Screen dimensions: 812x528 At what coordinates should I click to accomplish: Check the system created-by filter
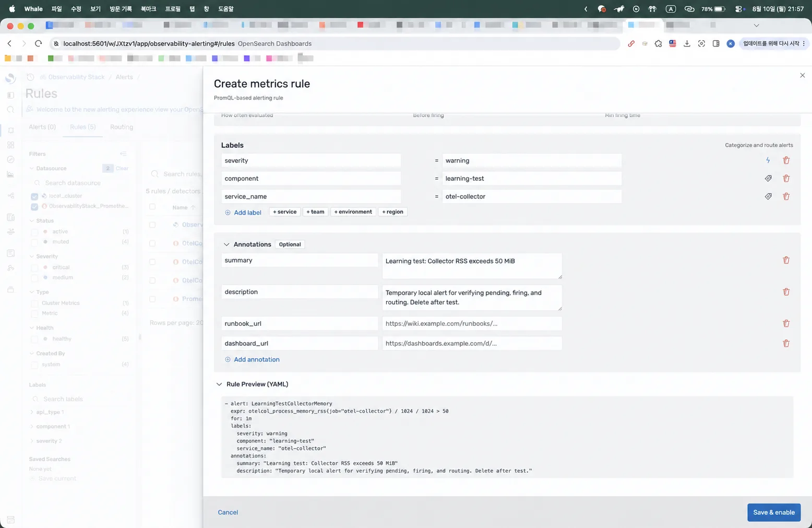point(34,365)
